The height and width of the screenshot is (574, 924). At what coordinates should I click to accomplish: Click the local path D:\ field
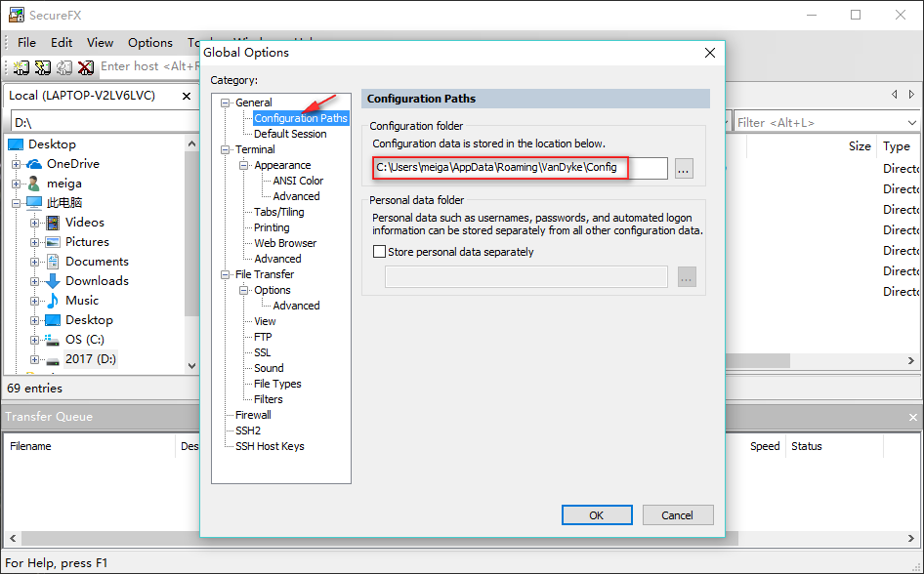[x=106, y=122]
